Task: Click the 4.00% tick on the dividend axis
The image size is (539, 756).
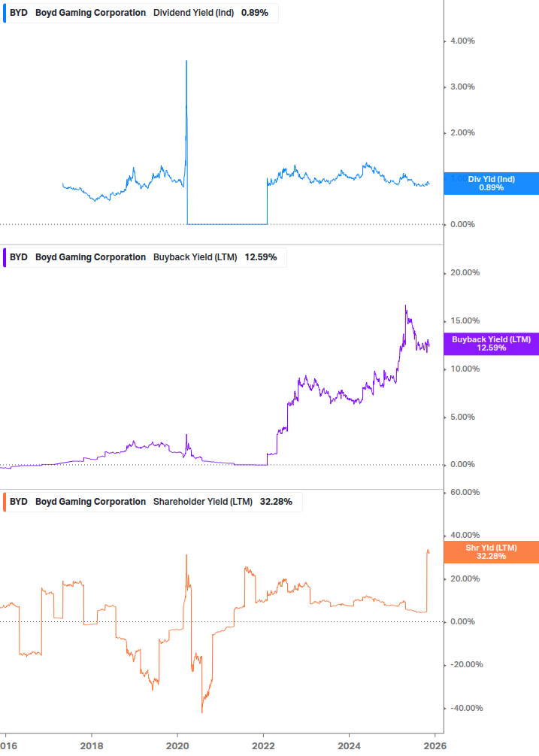Action: 462,41
